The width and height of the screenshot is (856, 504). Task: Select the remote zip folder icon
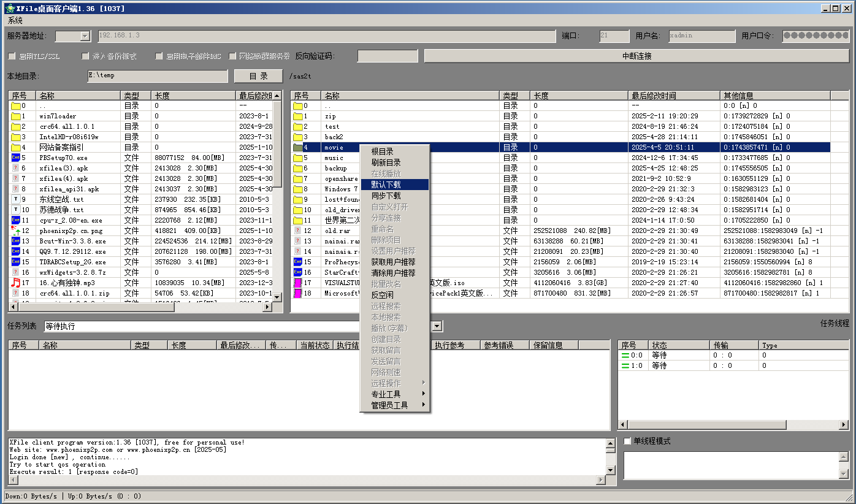(x=298, y=116)
